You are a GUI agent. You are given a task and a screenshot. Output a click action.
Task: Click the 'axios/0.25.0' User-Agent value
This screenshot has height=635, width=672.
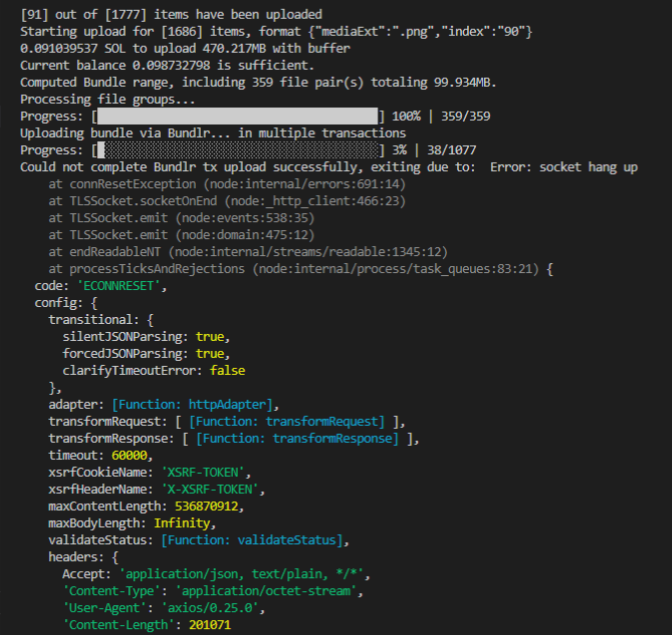[x=210, y=608]
